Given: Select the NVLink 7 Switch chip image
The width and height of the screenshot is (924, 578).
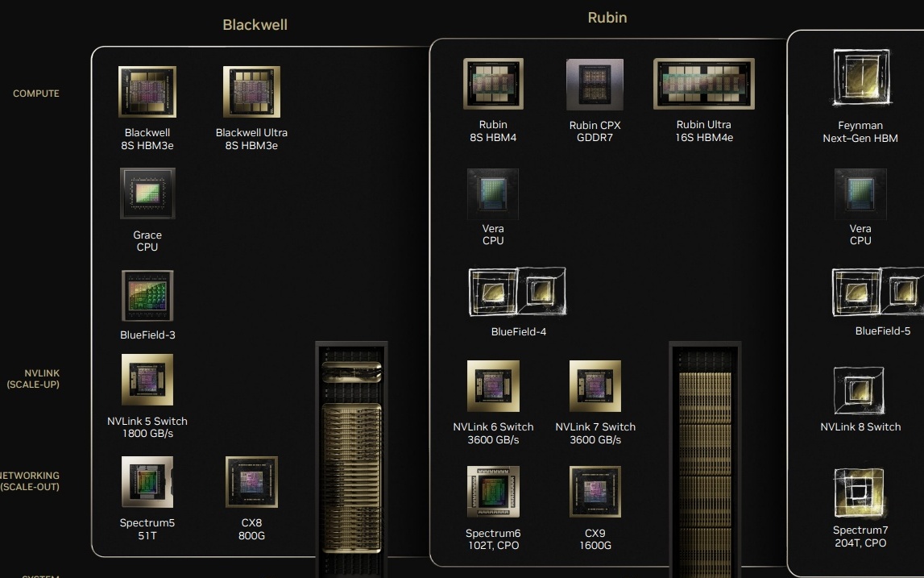Looking at the screenshot, I should (595, 386).
